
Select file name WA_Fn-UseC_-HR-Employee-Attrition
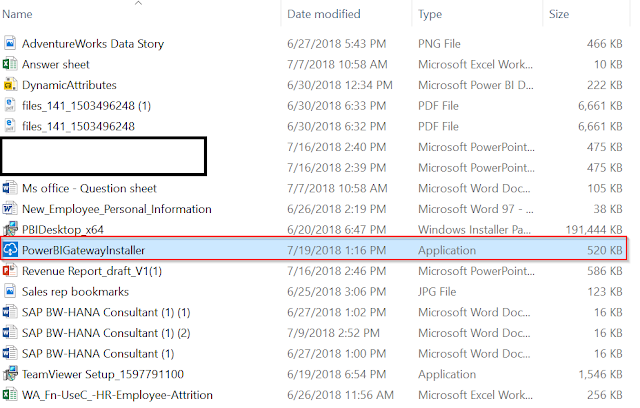coord(117,395)
